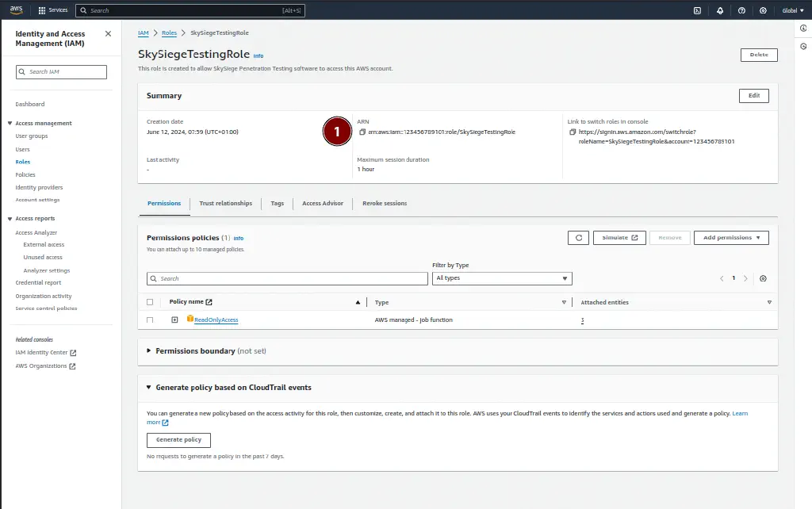Image resolution: width=812 pixels, height=509 pixels.
Task: Click the top info icon on right panel
Action: click(803, 29)
